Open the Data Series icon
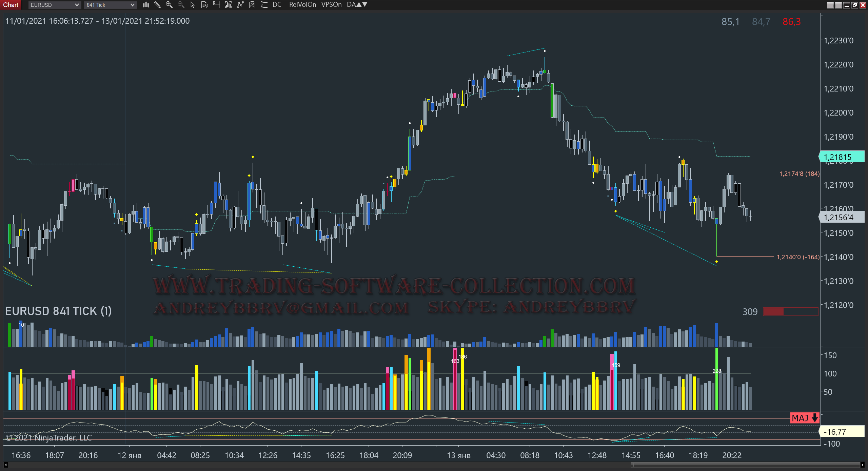Image resolution: width=868 pixels, height=471 pixels. (x=228, y=5)
